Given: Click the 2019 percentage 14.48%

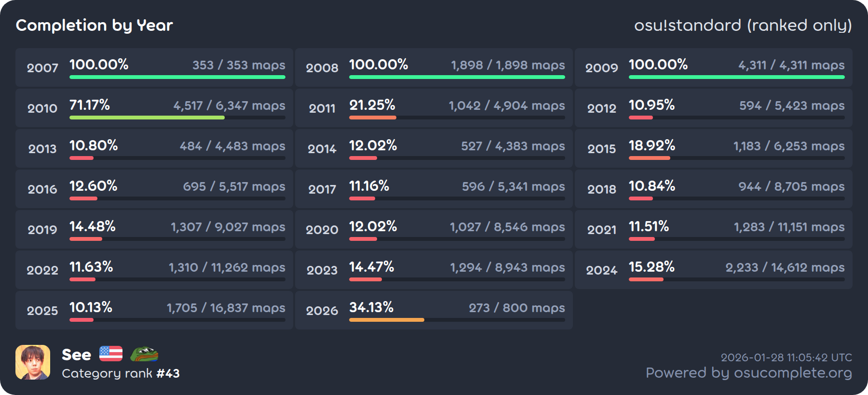Looking at the screenshot, I should click(92, 226).
